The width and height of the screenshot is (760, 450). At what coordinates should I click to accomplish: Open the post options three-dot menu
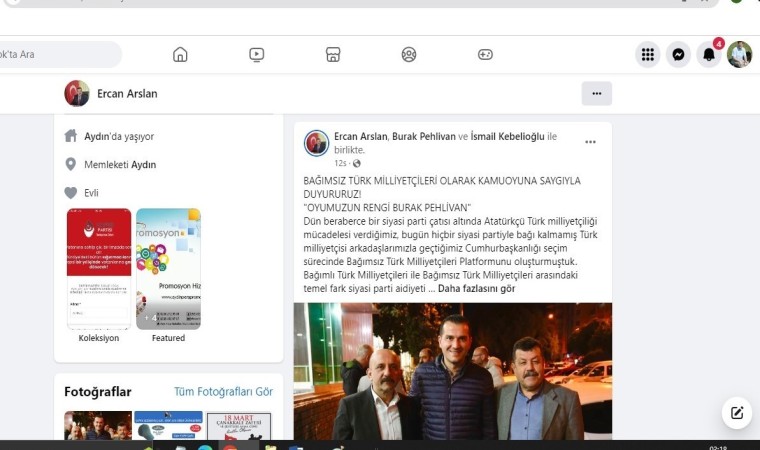pyautogui.click(x=590, y=142)
